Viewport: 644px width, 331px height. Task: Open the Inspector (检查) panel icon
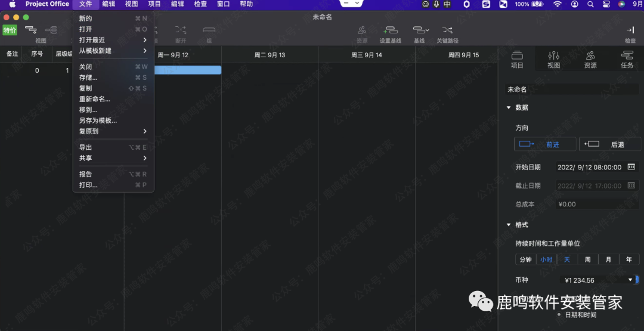[x=630, y=30]
